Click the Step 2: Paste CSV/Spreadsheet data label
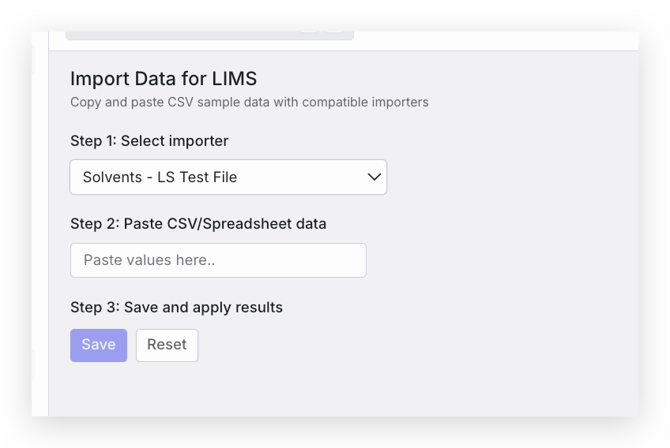 pyautogui.click(x=198, y=224)
